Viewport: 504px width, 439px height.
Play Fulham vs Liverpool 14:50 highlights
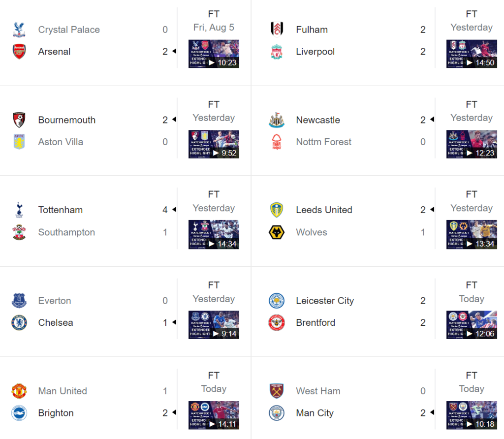[472, 54]
